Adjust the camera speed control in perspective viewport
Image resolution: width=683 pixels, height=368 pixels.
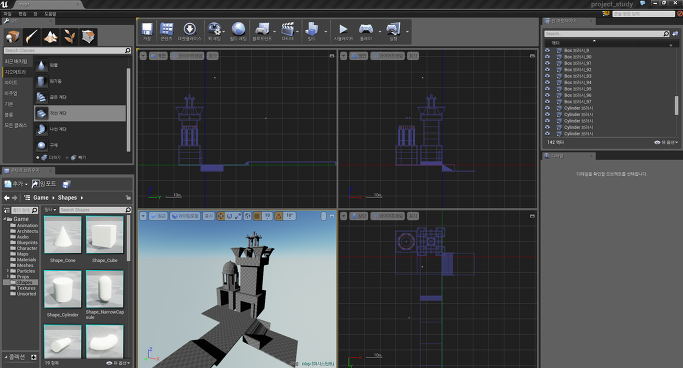tap(323, 216)
